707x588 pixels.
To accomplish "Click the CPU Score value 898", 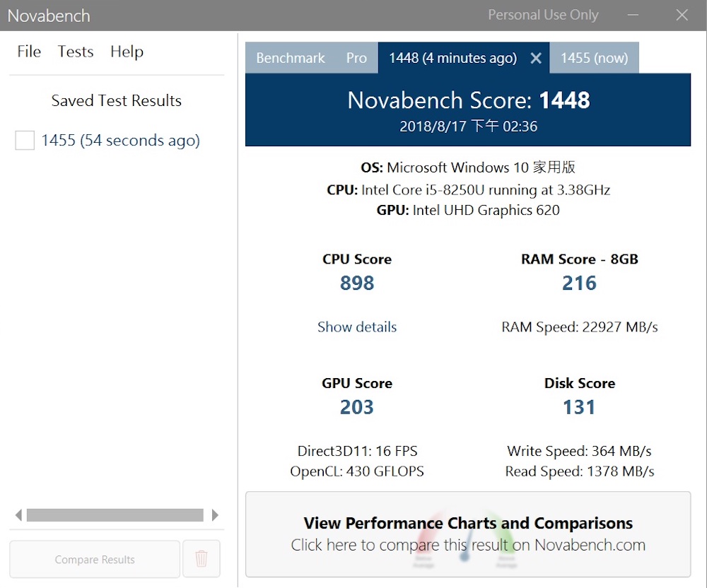I will [x=357, y=283].
